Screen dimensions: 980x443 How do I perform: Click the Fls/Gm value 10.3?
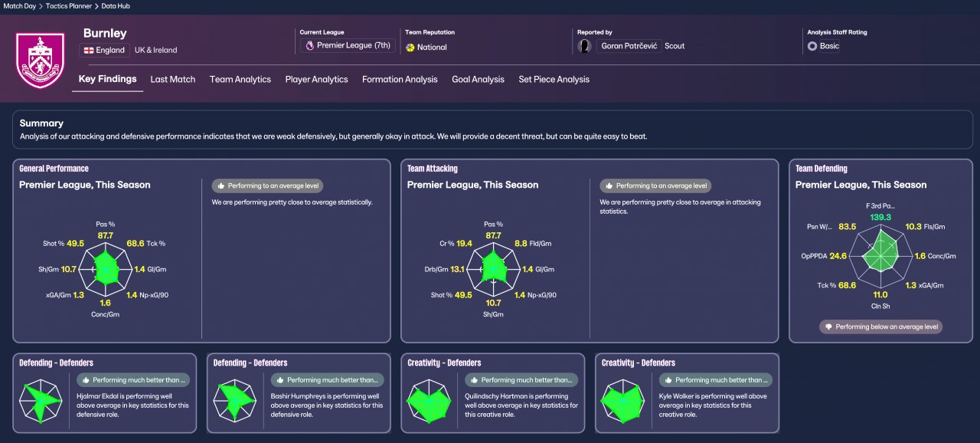point(913,227)
